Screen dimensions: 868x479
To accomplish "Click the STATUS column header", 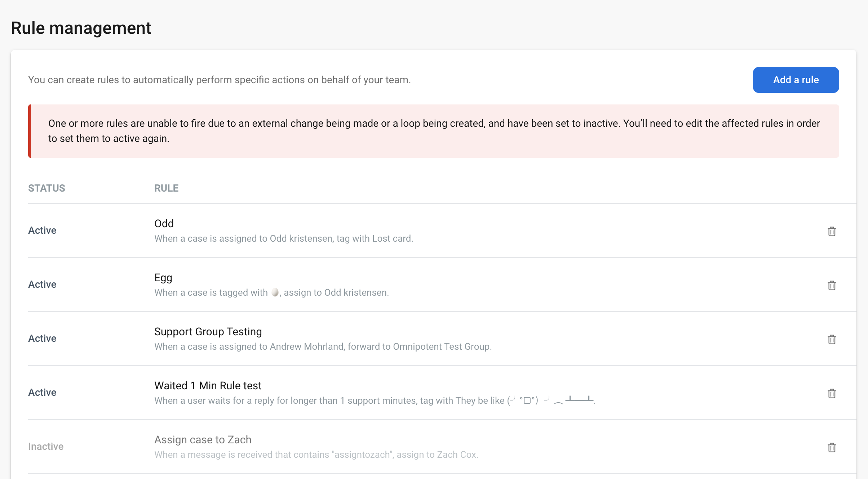I will click(x=46, y=188).
